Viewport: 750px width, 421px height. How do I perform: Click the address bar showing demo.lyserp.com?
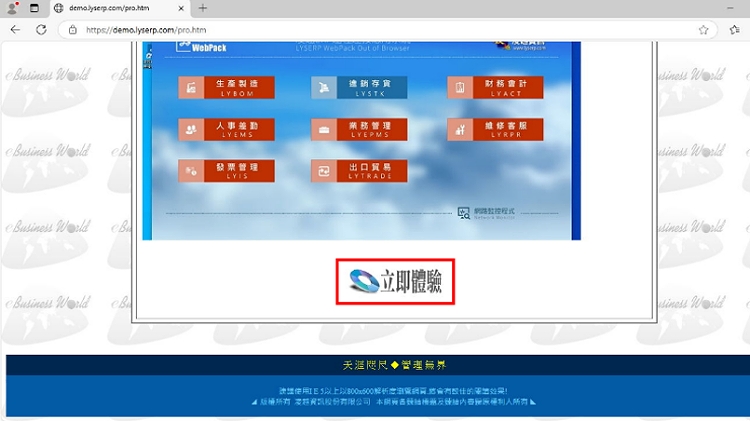pos(380,30)
